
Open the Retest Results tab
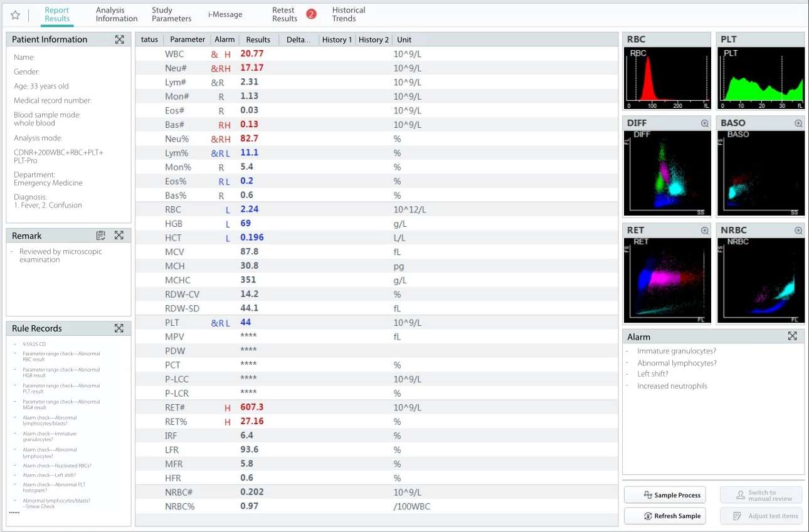click(285, 14)
